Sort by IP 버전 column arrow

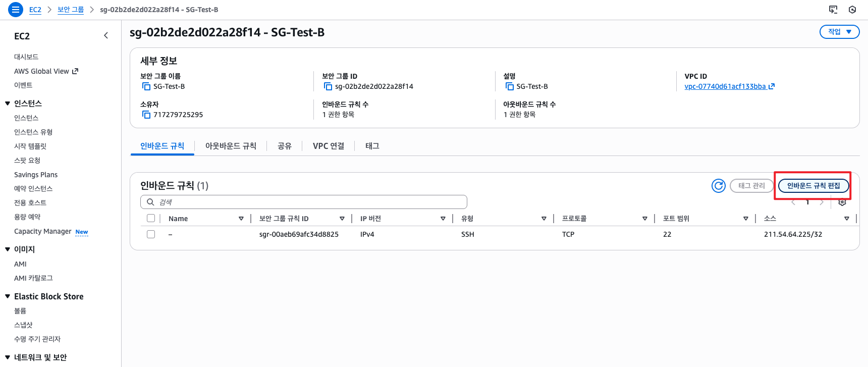click(x=443, y=219)
